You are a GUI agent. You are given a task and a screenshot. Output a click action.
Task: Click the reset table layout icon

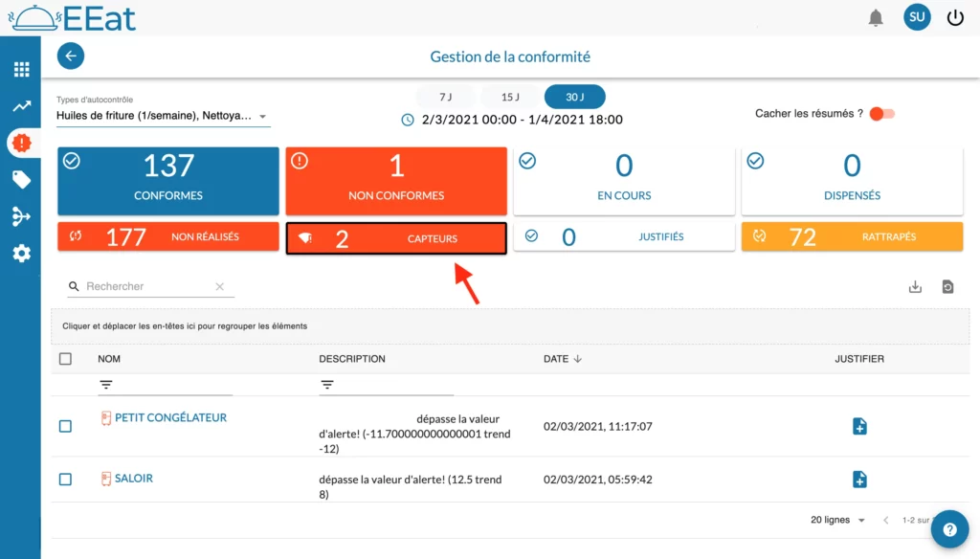click(x=947, y=286)
